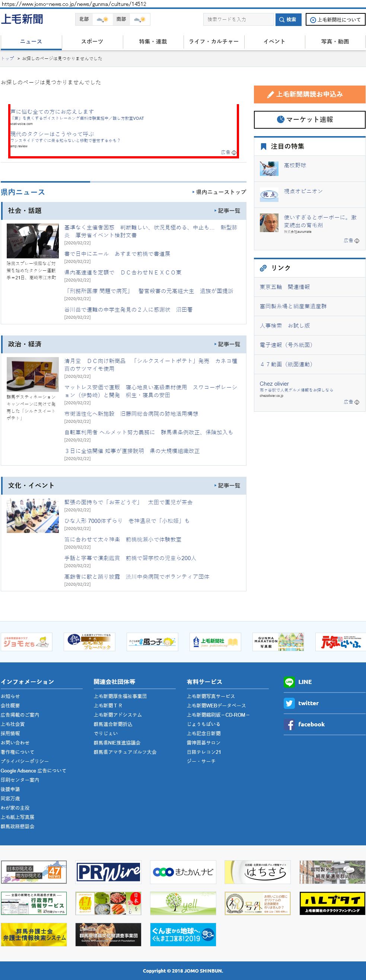
Task: Select the スポーツ navigation tab
Action: click(92, 41)
